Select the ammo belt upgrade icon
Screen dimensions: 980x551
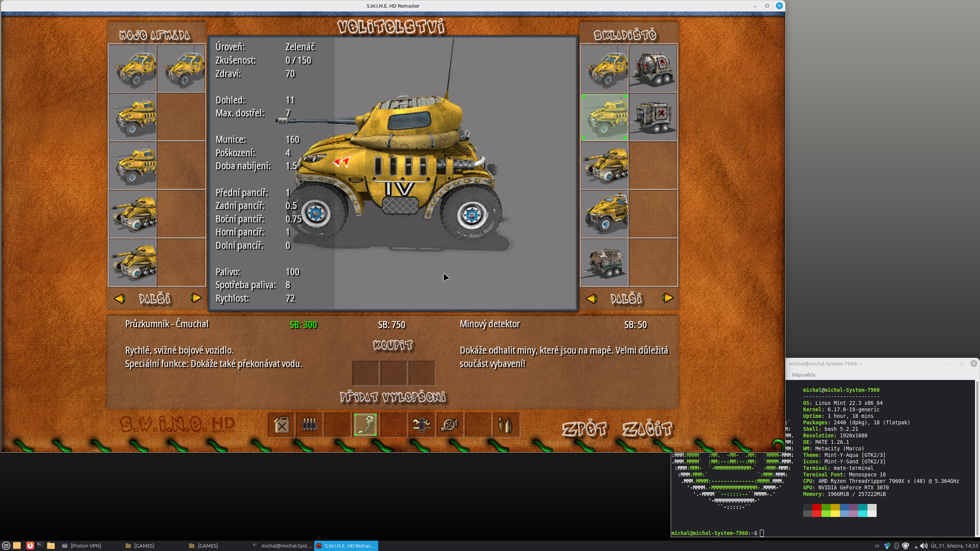point(309,425)
